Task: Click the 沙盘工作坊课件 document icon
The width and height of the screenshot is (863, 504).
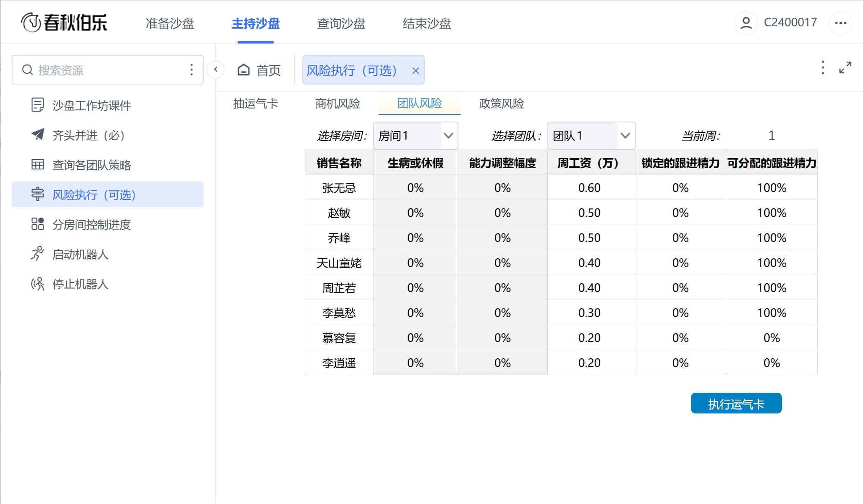Action: coord(38,105)
